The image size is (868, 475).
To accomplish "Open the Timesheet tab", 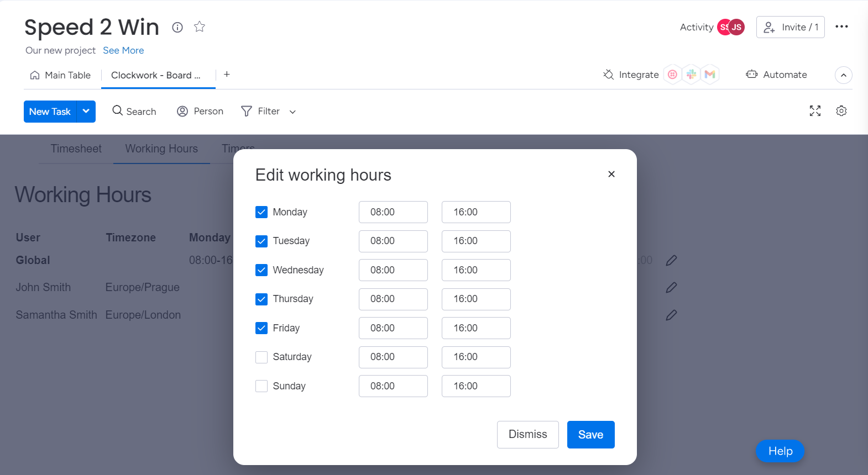I will (x=76, y=149).
